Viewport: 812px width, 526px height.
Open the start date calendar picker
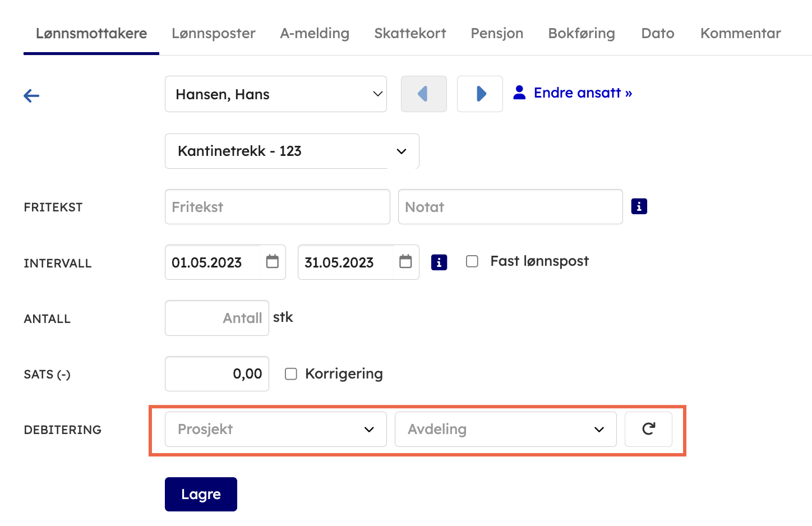coord(273,262)
